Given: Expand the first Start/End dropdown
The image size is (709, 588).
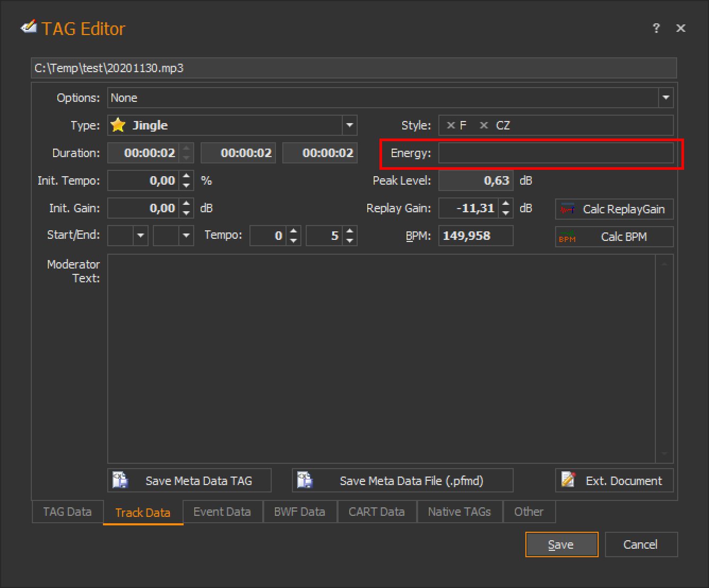Looking at the screenshot, I should click(x=140, y=235).
